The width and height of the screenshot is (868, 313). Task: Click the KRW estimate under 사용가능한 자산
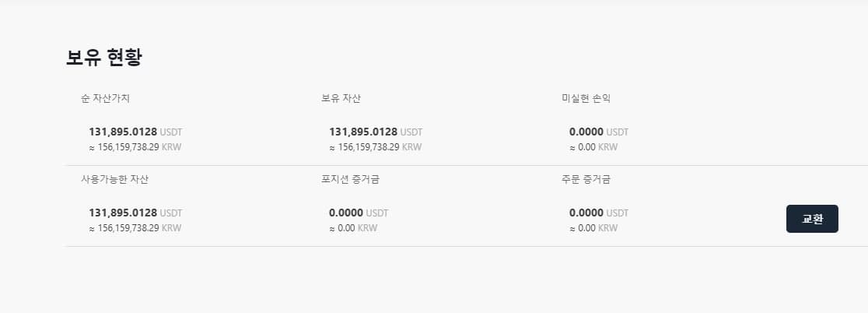coord(135,228)
